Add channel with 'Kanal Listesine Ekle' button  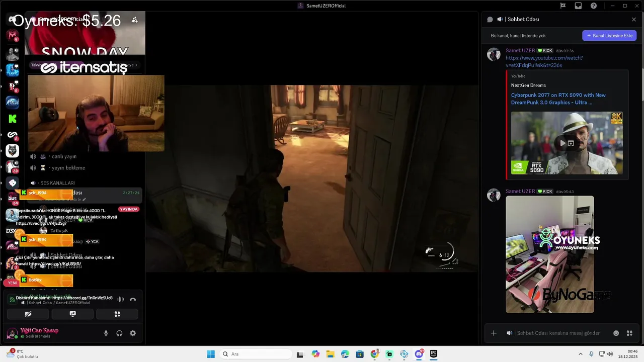610,36
